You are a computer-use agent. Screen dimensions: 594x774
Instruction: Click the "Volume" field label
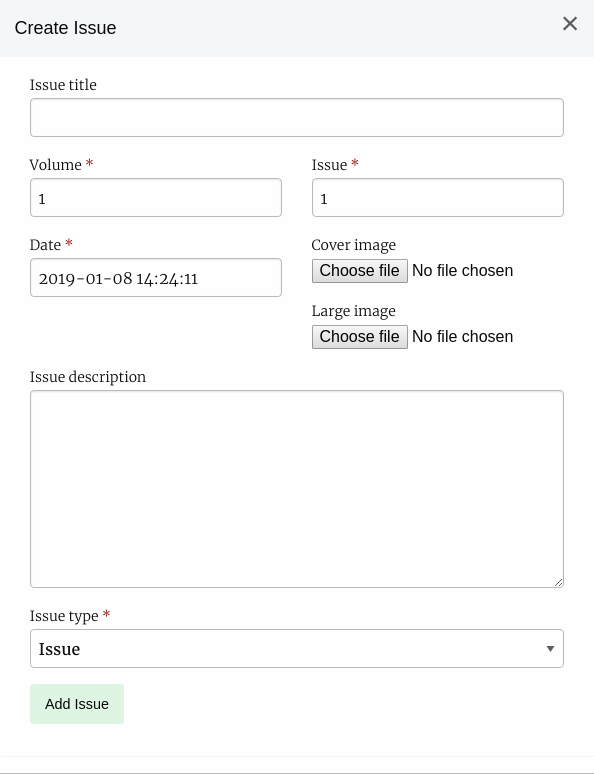coord(55,165)
